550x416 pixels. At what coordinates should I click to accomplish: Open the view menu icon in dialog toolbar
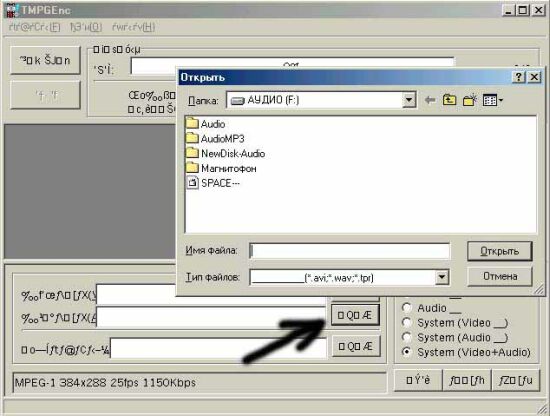click(x=492, y=100)
